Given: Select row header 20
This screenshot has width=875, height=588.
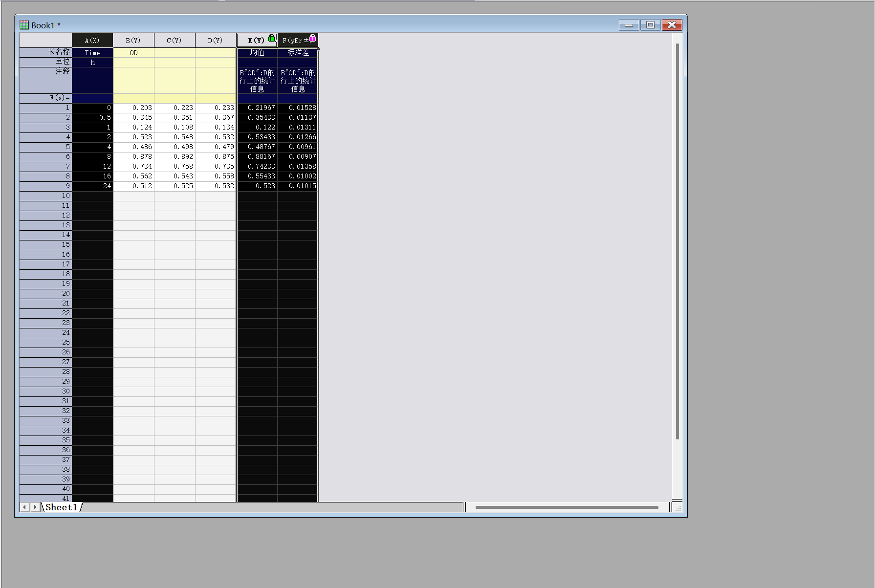Looking at the screenshot, I should click(x=46, y=294).
